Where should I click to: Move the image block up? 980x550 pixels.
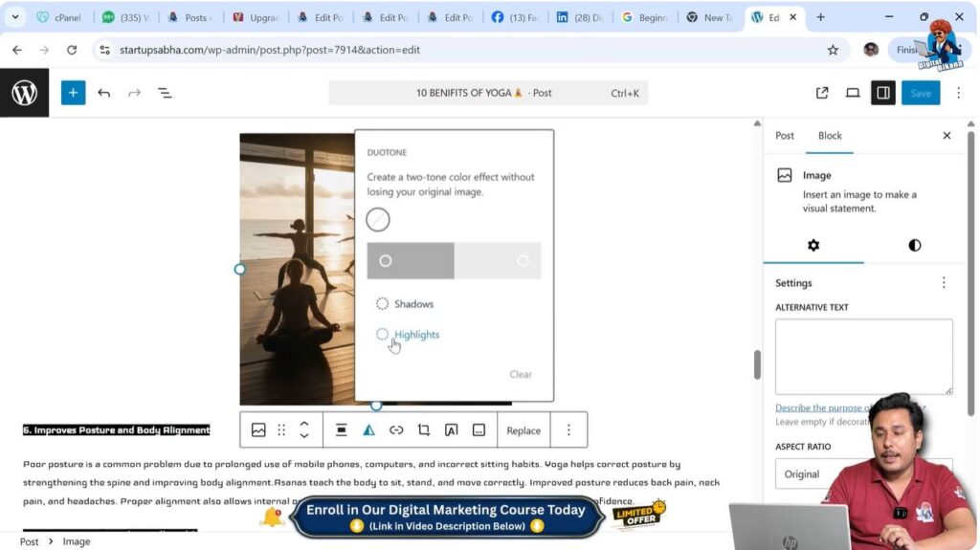pos(304,424)
